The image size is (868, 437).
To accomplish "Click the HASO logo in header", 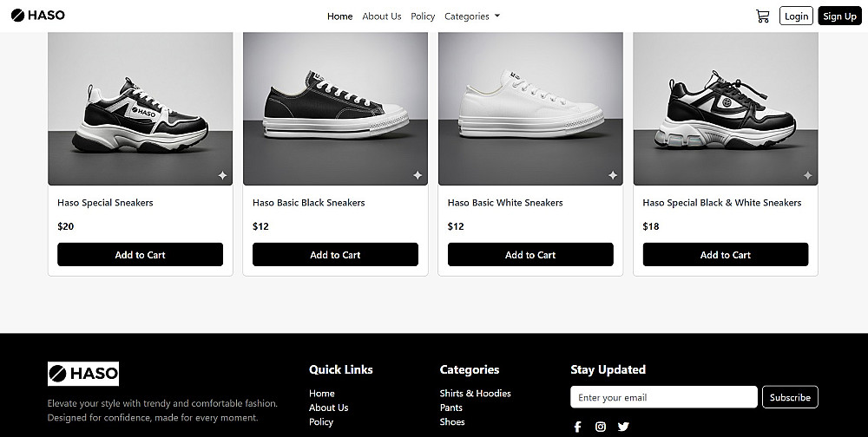I will [x=38, y=15].
